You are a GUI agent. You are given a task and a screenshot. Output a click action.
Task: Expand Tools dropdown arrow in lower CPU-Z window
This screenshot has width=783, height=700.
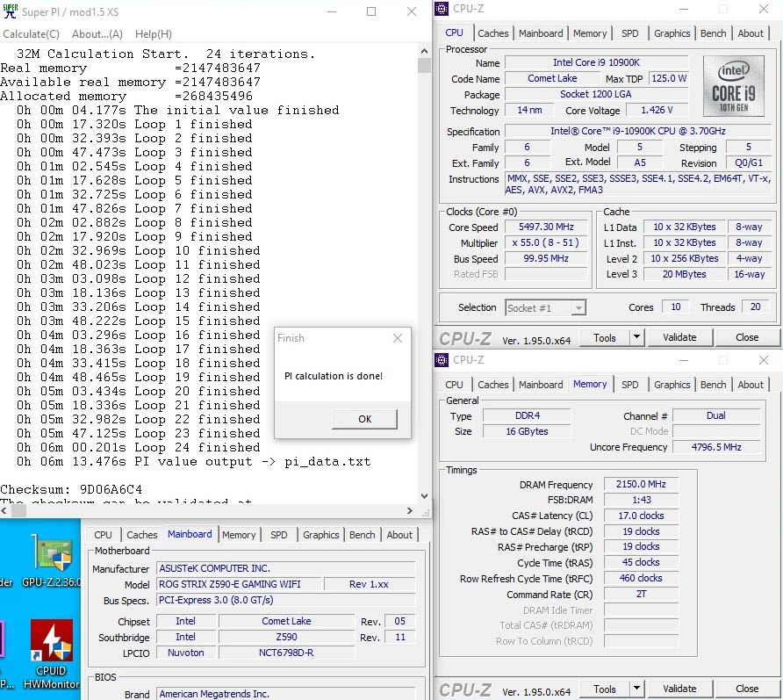[636, 689]
